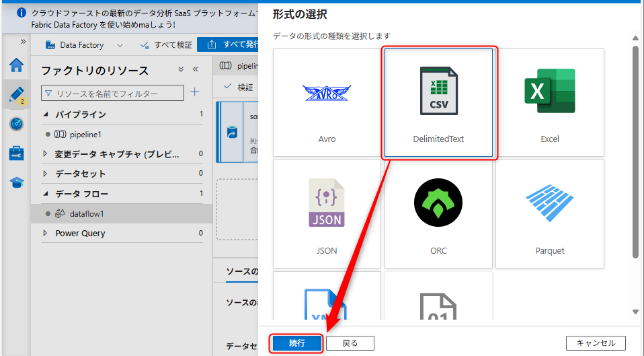The image size is (644, 356).
Task: Click the 続行 continue button
Action: tap(296, 343)
